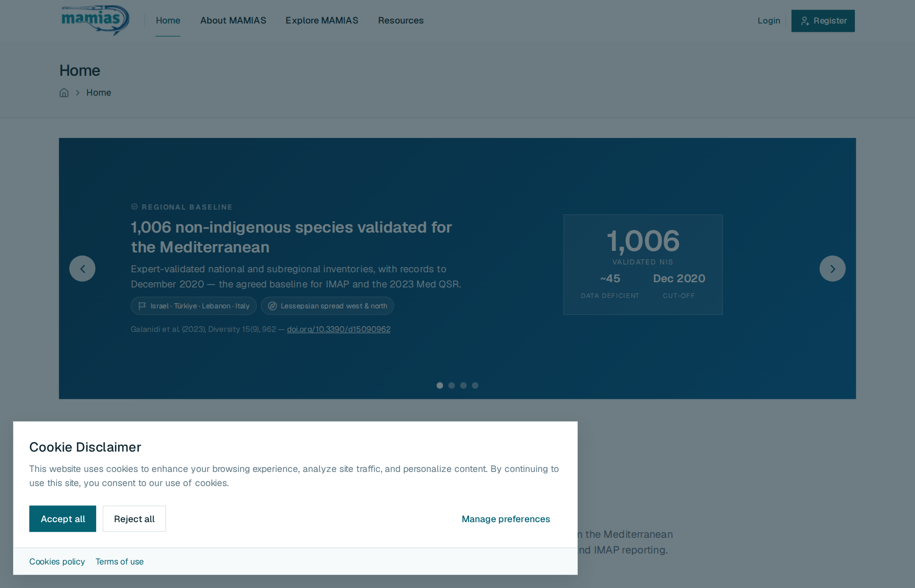This screenshot has height=588, width=915.
Task: Click the Register button
Action: point(823,21)
